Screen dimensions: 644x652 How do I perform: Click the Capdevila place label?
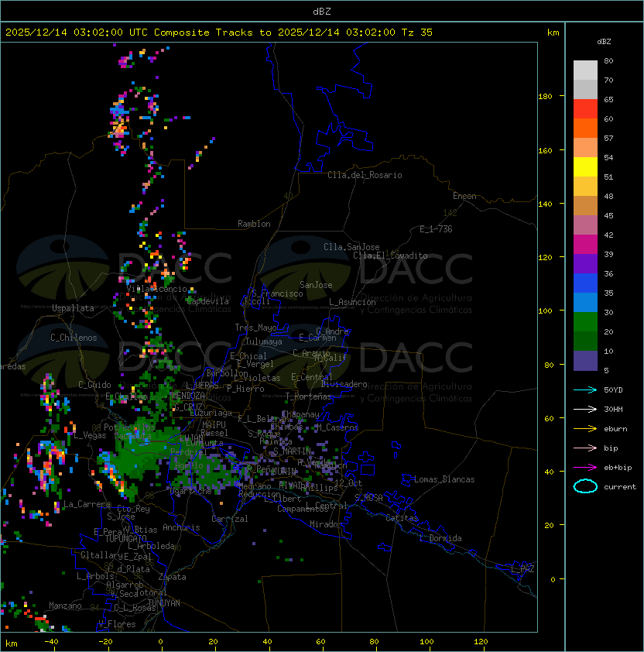point(207,301)
